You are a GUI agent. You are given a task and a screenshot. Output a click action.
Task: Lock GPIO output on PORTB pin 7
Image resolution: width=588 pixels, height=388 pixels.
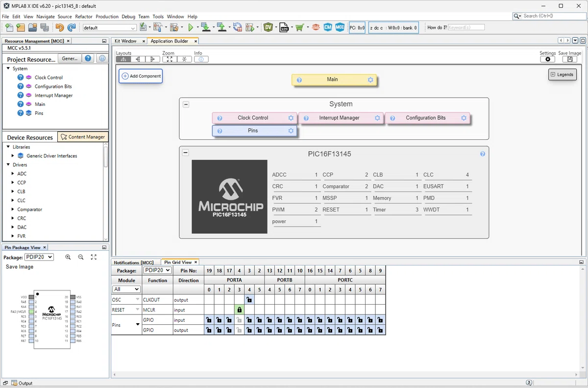299,330
